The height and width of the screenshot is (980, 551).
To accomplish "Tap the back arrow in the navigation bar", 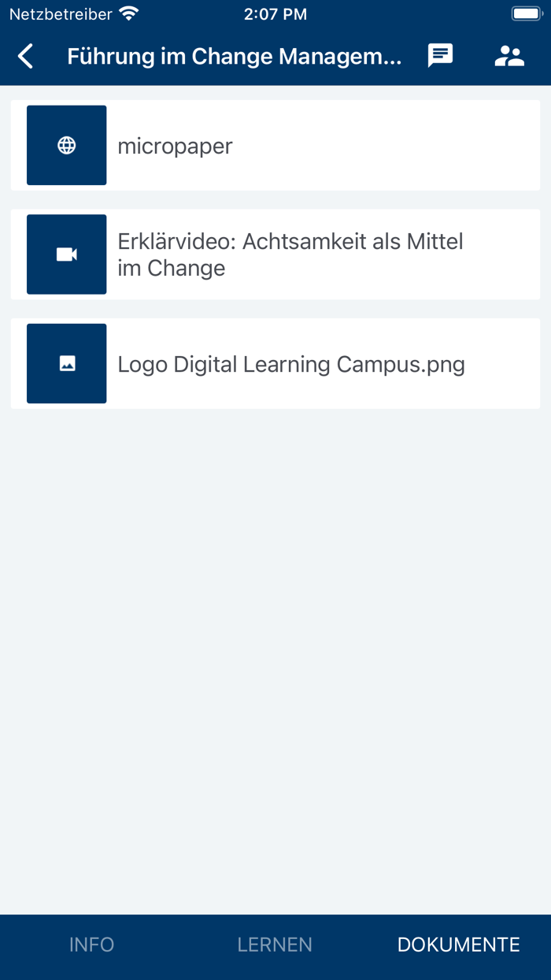I will (x=24, y=56).
